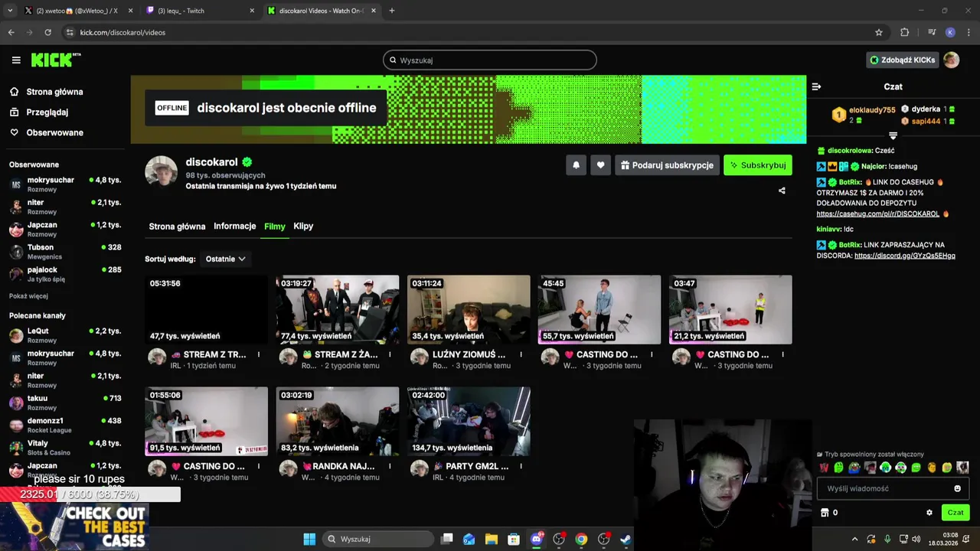
Task: Click the share icon below Subskrybuj
Action: [782, 191]
